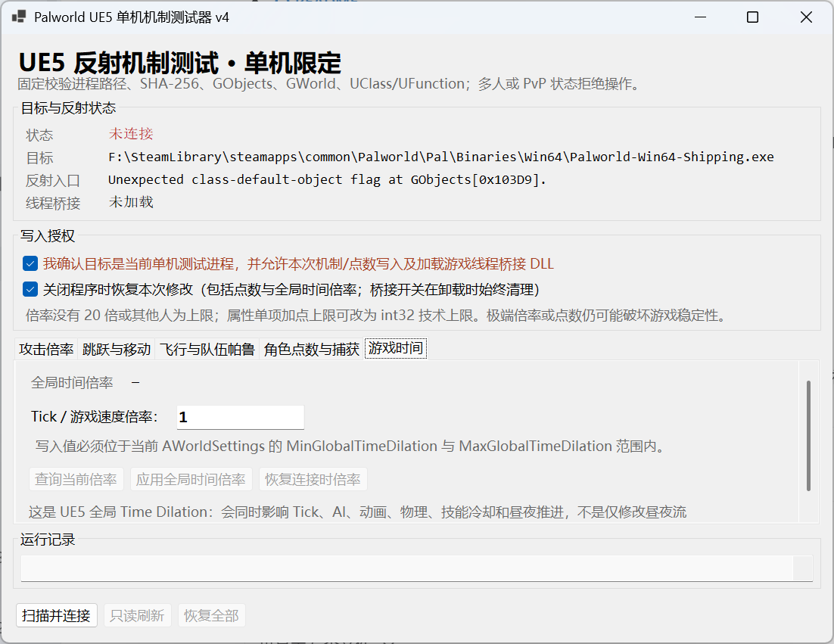Click the 倍率没有 20 倍 warning note
This screenshot has height=644, width=834.
coord(376,316)
